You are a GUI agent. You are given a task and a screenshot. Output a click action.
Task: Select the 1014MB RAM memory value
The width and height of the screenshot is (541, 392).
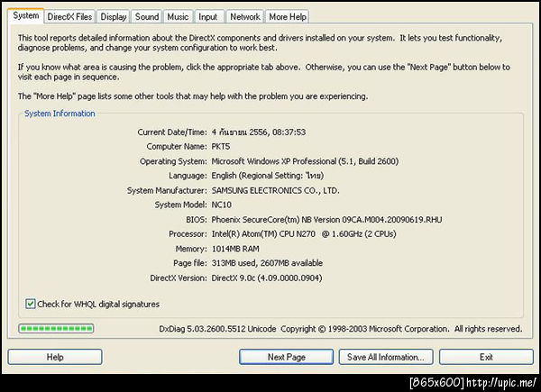pos(235,249)
